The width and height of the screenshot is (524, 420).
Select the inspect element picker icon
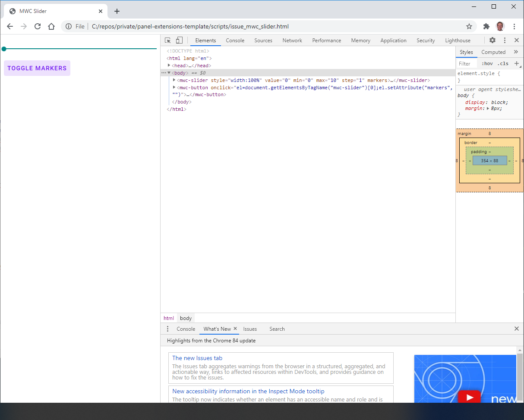click(x=167, y=40)
